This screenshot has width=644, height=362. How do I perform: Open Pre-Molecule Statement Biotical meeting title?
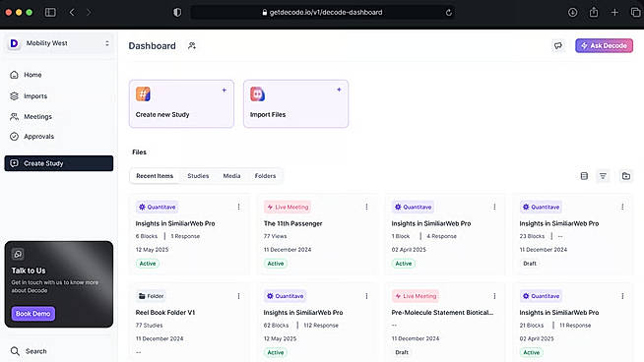442,313
